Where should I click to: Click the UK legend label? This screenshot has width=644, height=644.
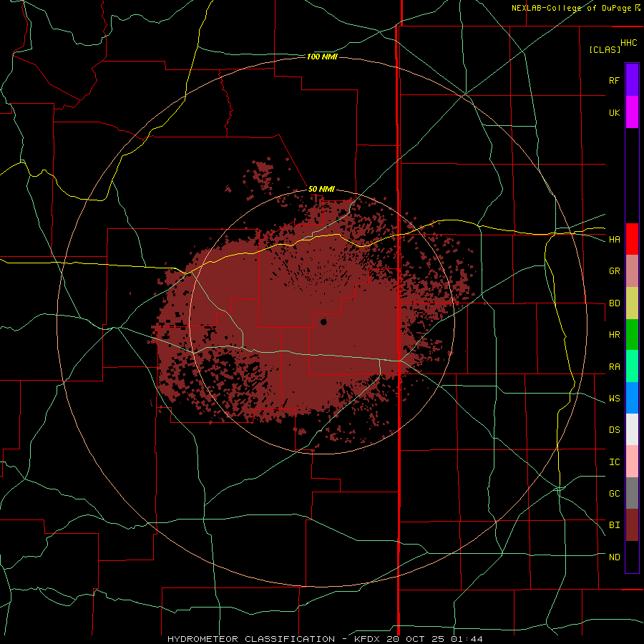pyautogui.click(x=614, y=112)
